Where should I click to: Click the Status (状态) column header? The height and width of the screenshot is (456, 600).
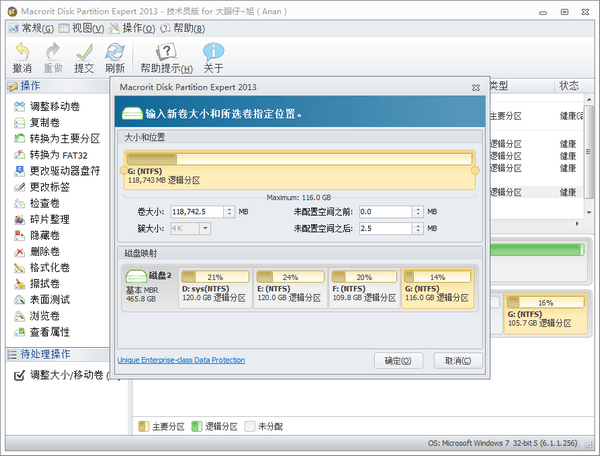click(x=569, y=86)
